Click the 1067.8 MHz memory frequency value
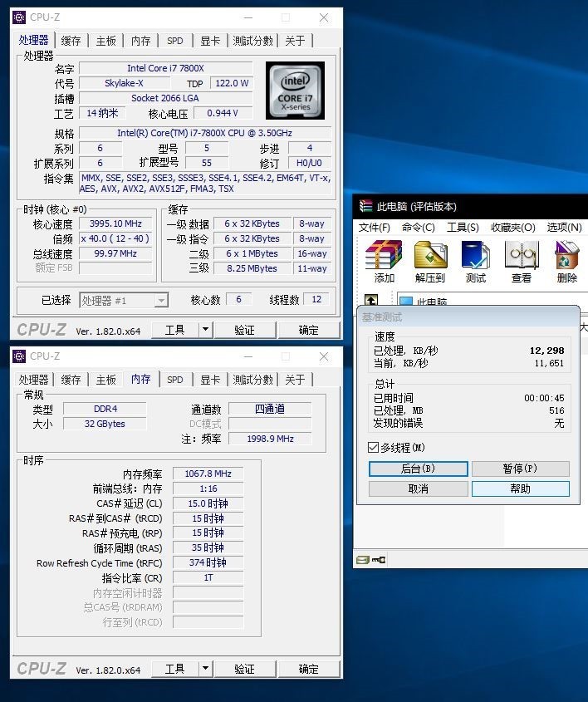 point(208,474)
